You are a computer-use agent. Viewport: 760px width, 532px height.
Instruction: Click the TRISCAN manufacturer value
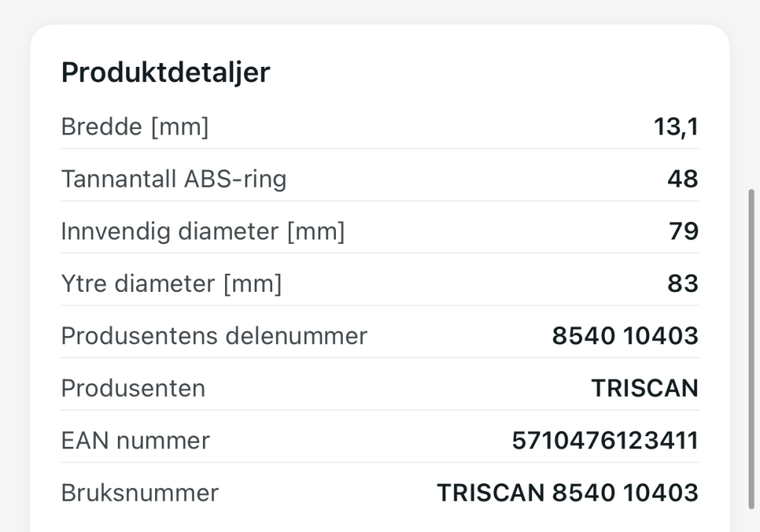pos(644,388)
